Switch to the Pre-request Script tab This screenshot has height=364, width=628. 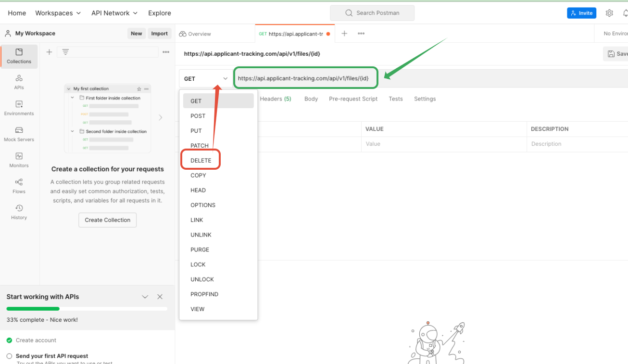click(x=353, y=99)
